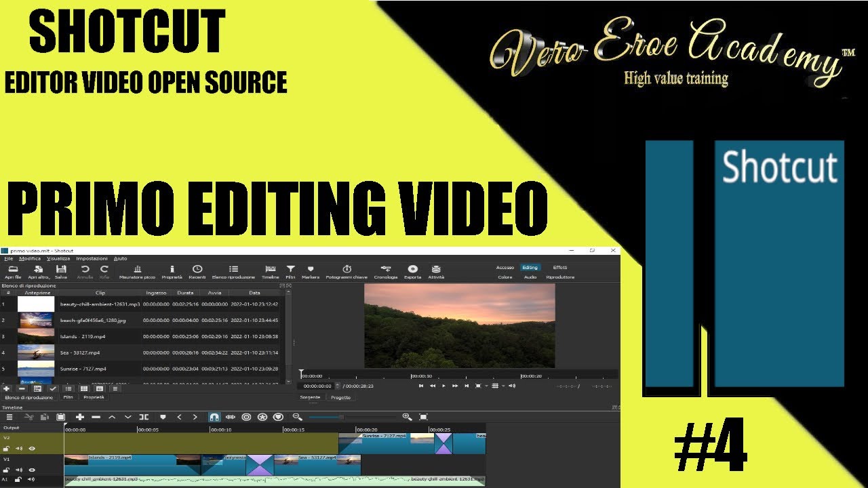Viewport: 868px width, 488px height.
Task: Click the playlist update checkmark icon
Action: tap(53, 389)
